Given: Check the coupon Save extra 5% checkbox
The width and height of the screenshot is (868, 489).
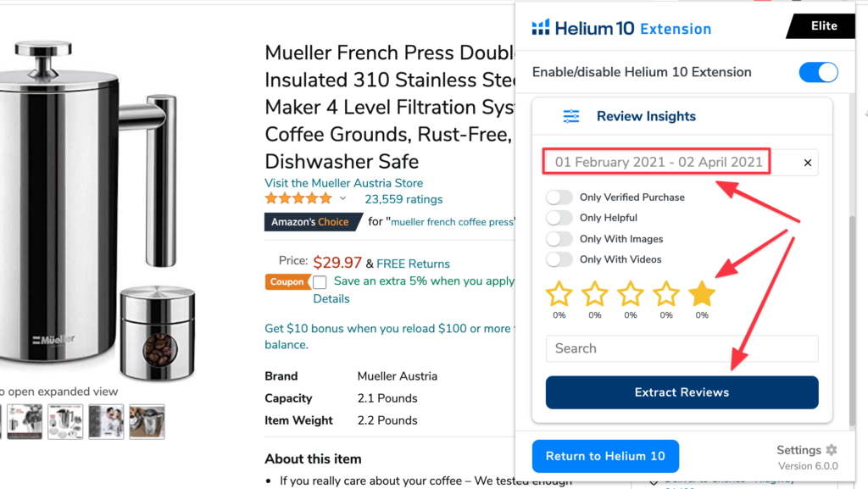Looking at the screenshot, I should pyautogui.click(x=320, y=282).
